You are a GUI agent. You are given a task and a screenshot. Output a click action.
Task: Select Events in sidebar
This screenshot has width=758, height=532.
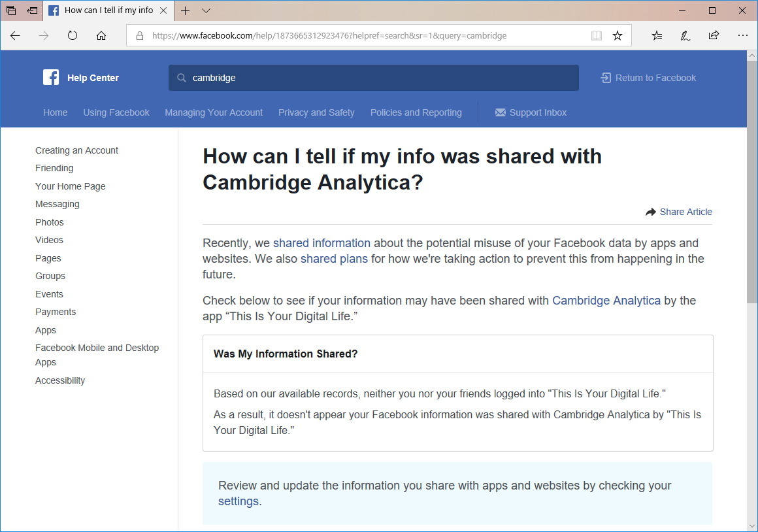49,294
